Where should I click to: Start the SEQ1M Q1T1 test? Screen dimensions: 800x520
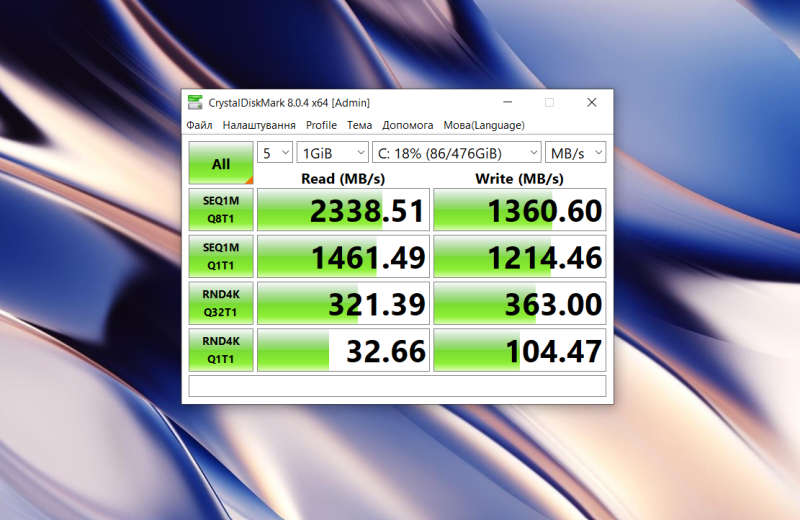coord(221,256)
